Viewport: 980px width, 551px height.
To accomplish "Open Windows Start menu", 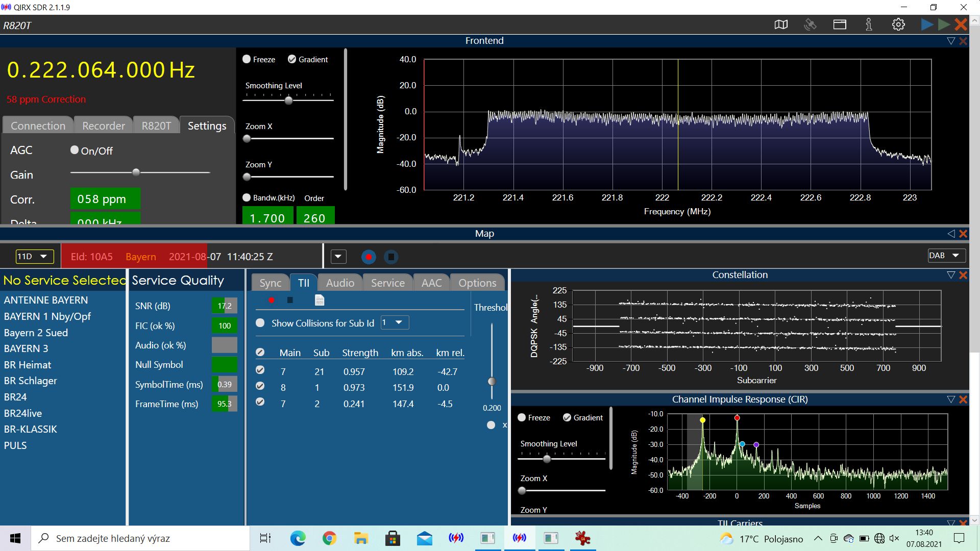I will [x=15, y=538].
